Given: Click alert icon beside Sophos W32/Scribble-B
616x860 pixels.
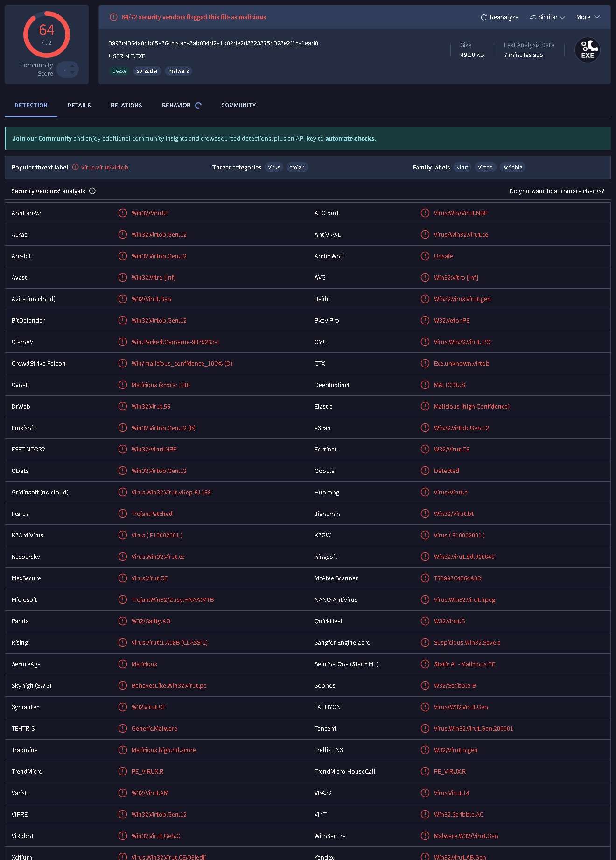Looking at the screenshot, I should click(x=425, y=685).
